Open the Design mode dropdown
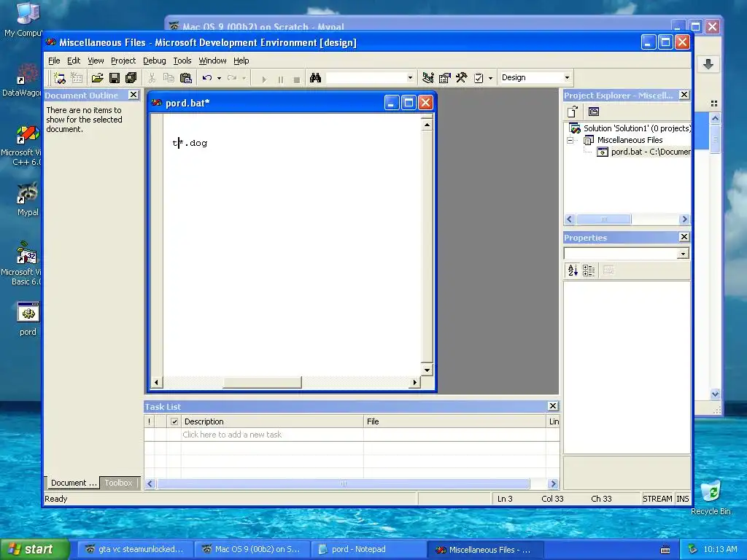Screen dimensions: 747x560 tap(567, 77)
